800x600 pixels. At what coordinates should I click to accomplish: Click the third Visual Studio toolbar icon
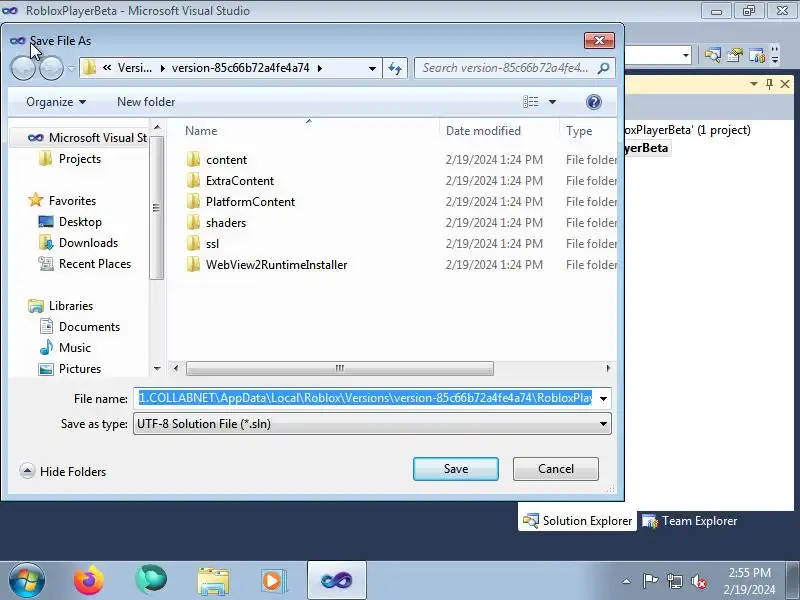(757, 55)
